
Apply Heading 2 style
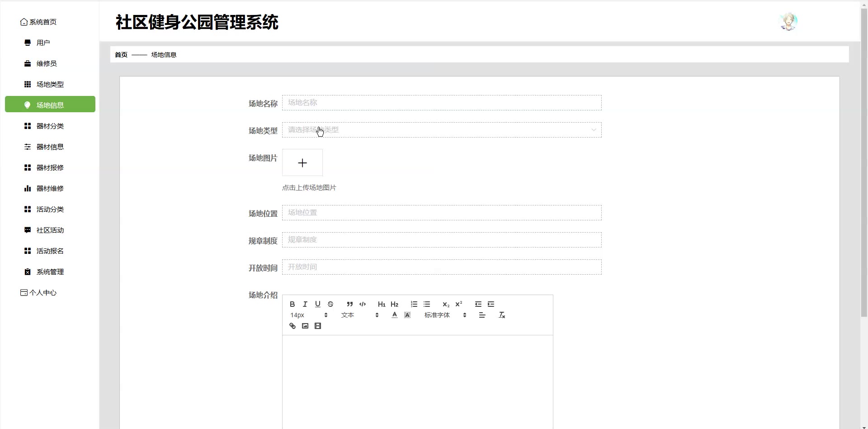tap(395, 304)
